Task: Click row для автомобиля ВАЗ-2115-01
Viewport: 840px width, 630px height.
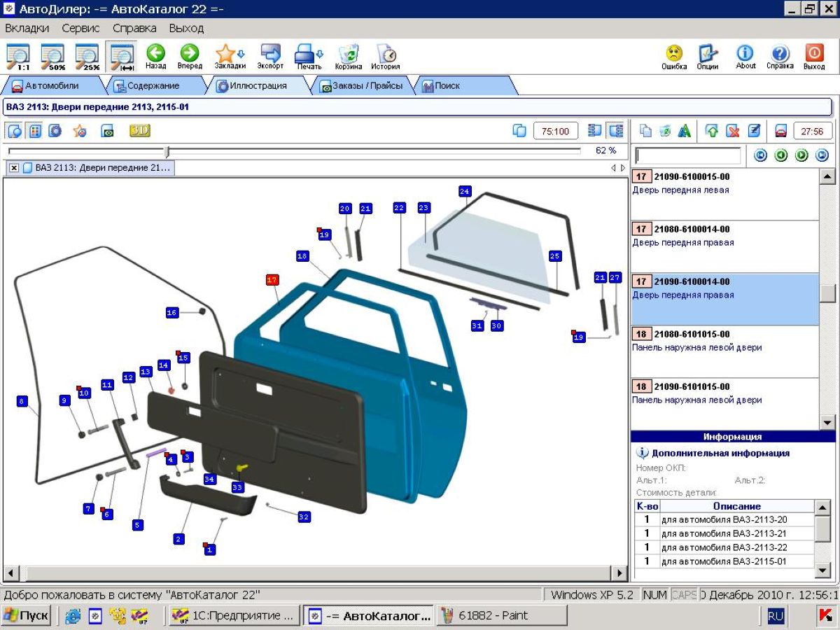Action: [x=724, y=561]
